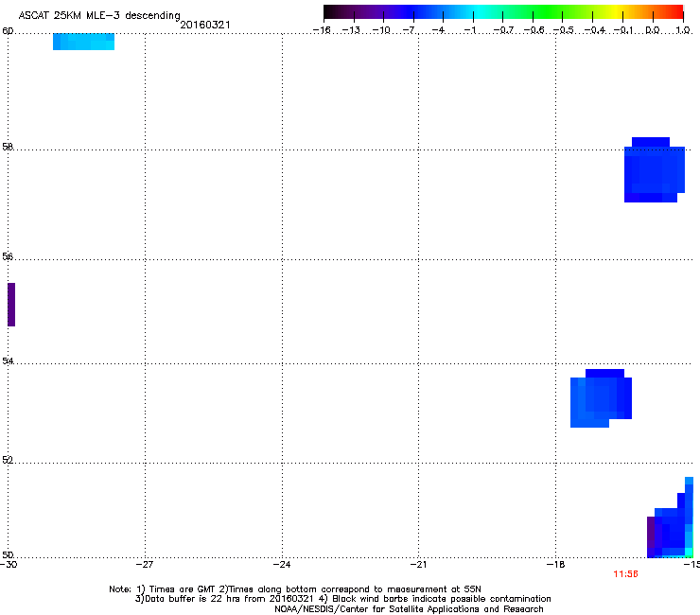This screenshot has height=615, width=700.
Task: Click the colorbar tick label '-0.4'
Action: click(594, 30)
